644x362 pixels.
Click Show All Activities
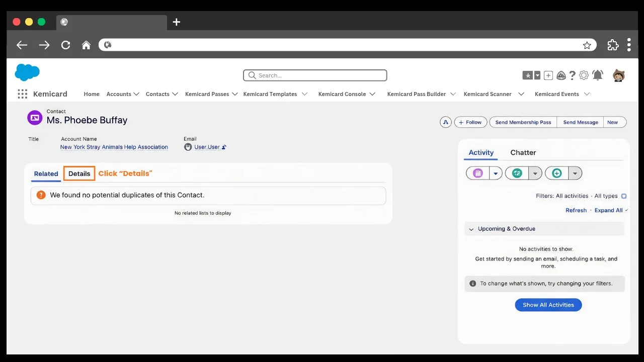(x=548, y=305)
